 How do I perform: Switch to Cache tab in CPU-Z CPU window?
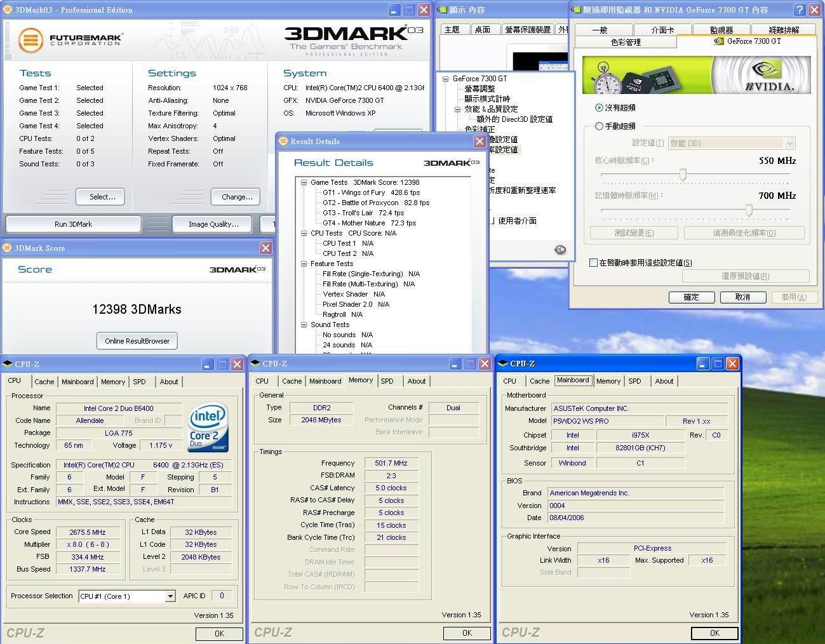[44, 382]
